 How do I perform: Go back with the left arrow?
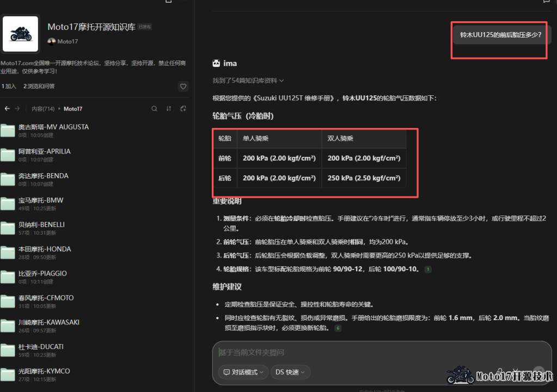pos(8,109)
